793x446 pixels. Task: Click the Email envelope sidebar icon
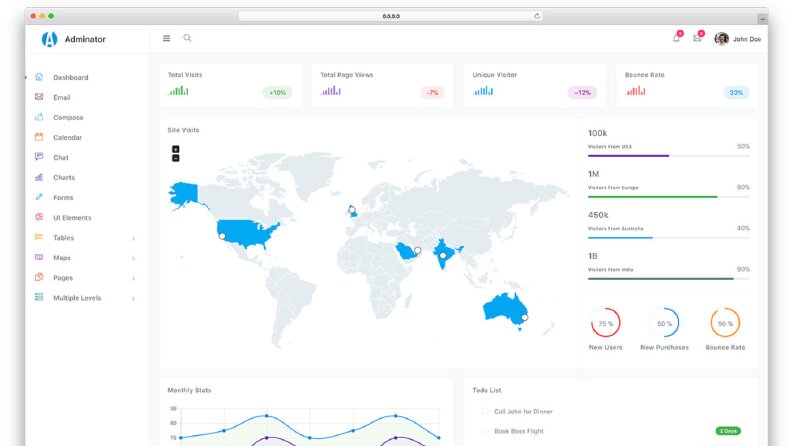coord(39,97)
